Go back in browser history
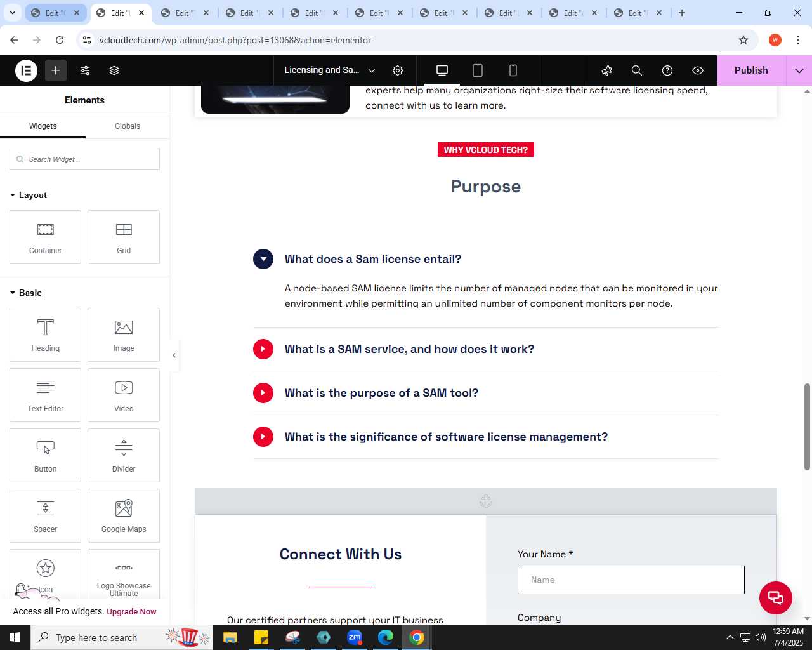Screen dimensions: 812x650 coord(14,40)
